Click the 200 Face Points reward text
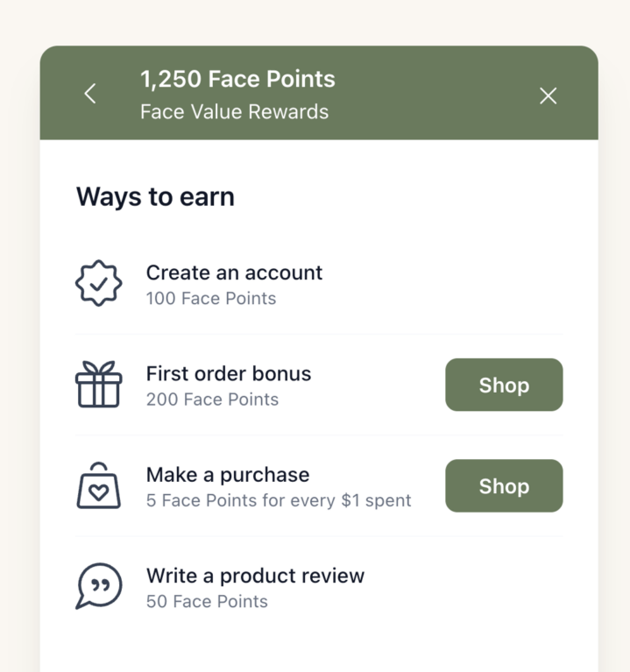Image resolution: width=630 pixels, height=672 pixels. click(x=212, y=400)
